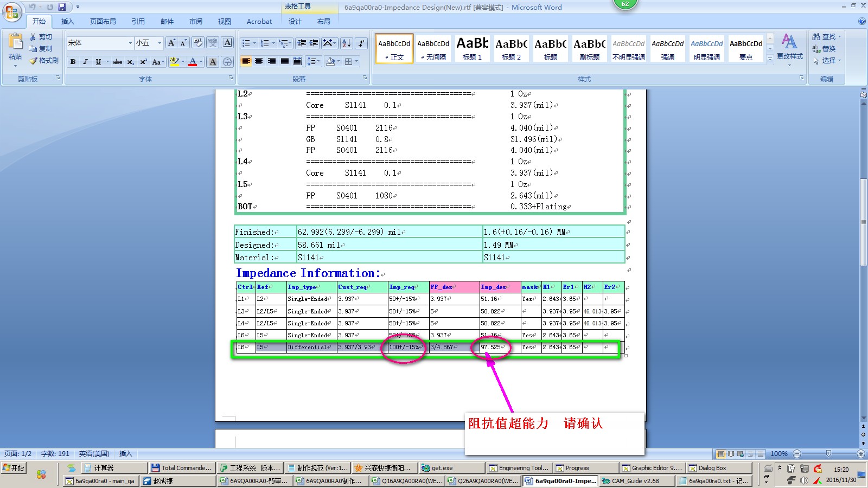
Task: Switch to Print Layout view in status bar
Action: 721,454
